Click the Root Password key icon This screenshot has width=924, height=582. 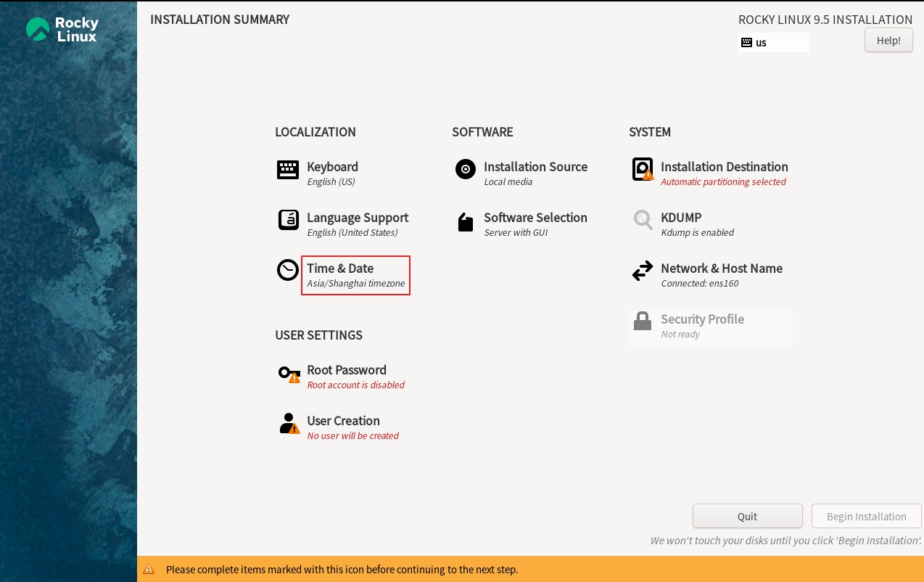coord(289,374)
